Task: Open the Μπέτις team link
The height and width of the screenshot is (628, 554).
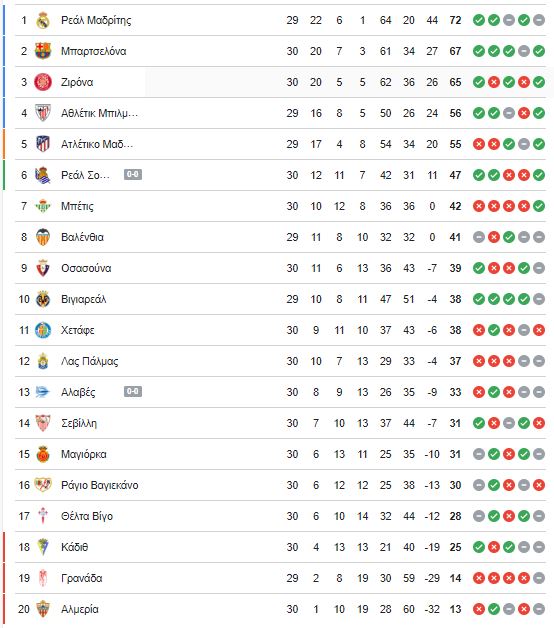Action: click(x=77, y=206)
